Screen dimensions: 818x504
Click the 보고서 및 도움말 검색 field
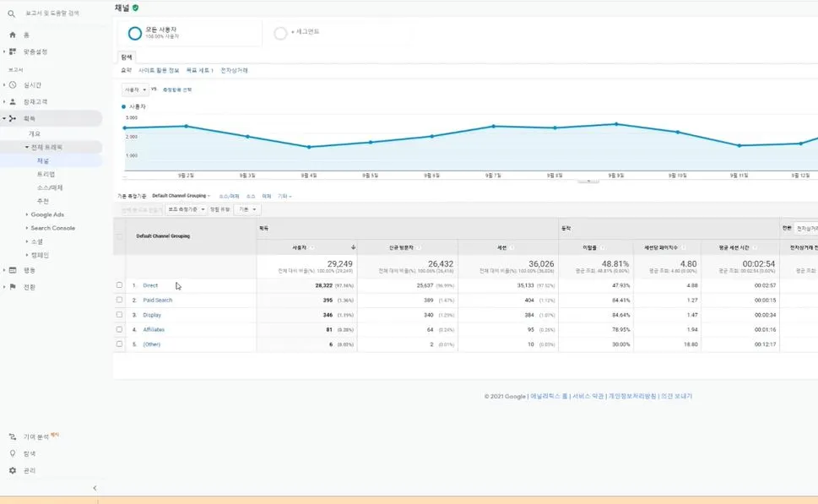(52, 13)
